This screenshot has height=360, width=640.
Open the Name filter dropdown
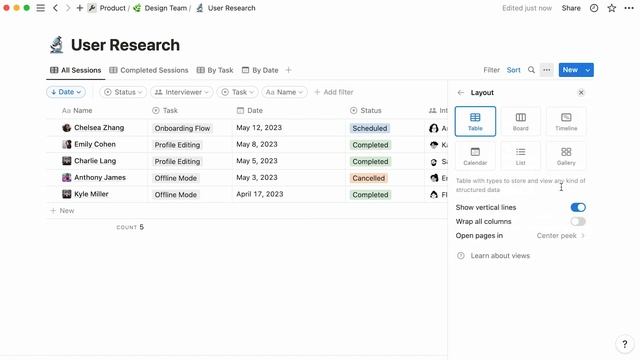(x=284, y=92)
